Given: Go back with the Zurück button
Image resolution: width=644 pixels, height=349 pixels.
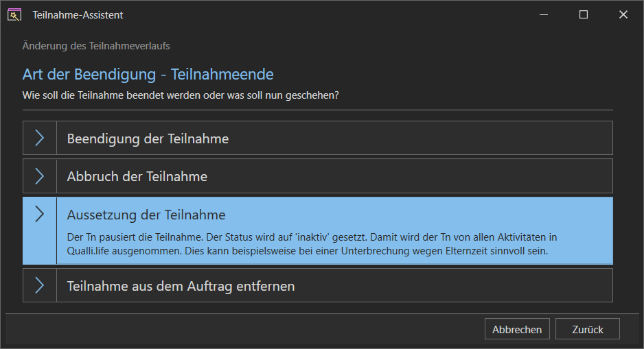Looking at the screenshot, I should (x=587, y=329).
